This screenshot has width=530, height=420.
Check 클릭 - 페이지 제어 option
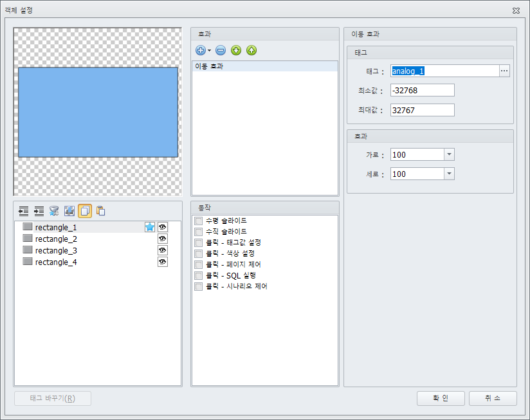[198, 264]
